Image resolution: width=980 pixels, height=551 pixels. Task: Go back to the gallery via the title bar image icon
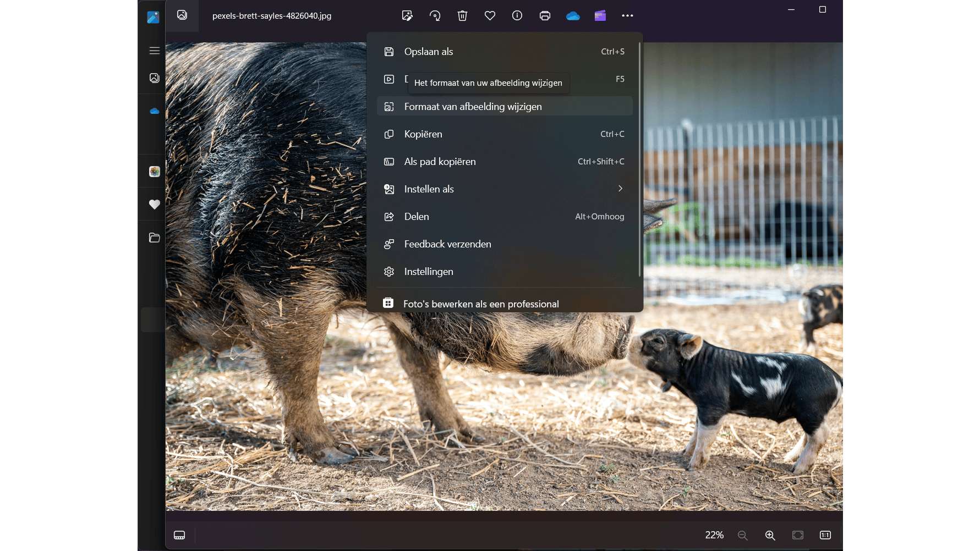(x=182, y=15)
